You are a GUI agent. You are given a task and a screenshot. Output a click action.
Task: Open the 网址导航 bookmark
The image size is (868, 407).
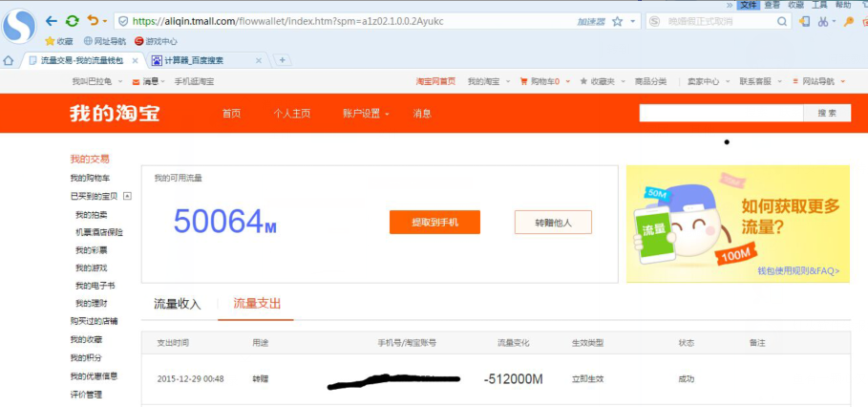(105, 41)
